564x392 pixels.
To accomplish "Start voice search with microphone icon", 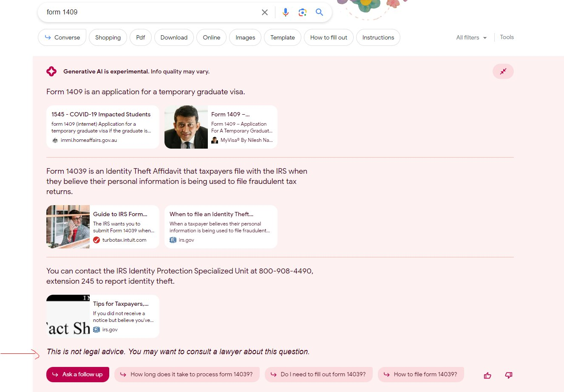I will (x=286, y=12).
